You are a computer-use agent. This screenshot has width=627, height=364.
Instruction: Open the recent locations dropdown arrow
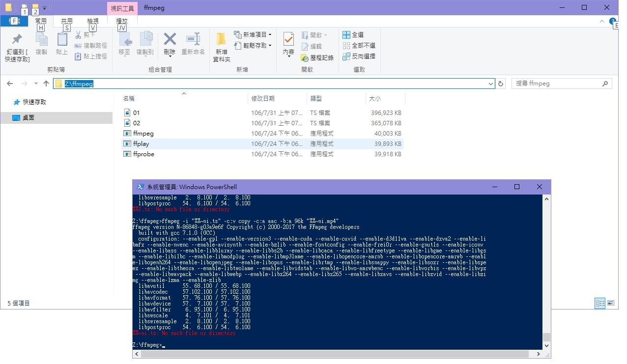[36, 84]
